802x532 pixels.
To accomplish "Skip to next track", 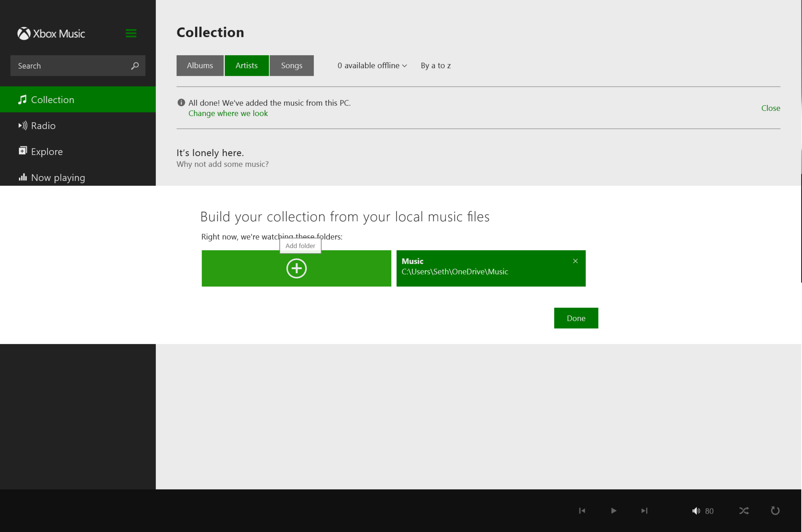I will pos(644,510).
